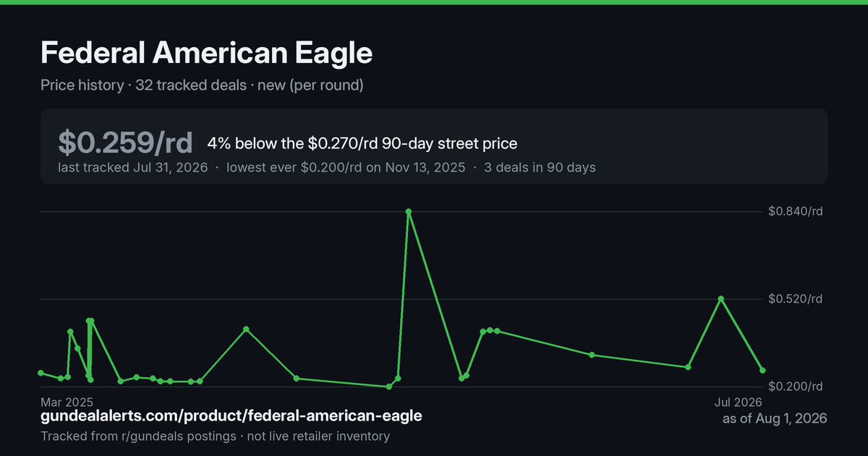This screenshot has width=868, height=456.
Task: Click the 3 deals in 90 days text
Action: point(540,167)
